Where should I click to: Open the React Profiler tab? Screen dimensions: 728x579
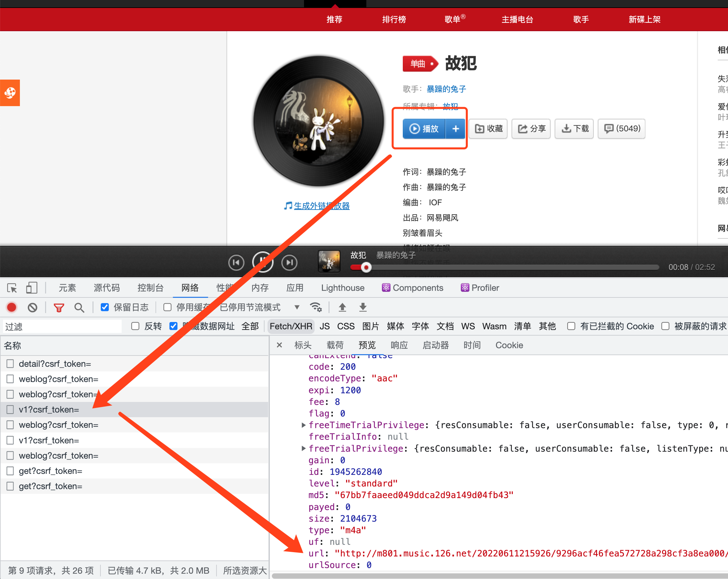(x=480, y=288)
